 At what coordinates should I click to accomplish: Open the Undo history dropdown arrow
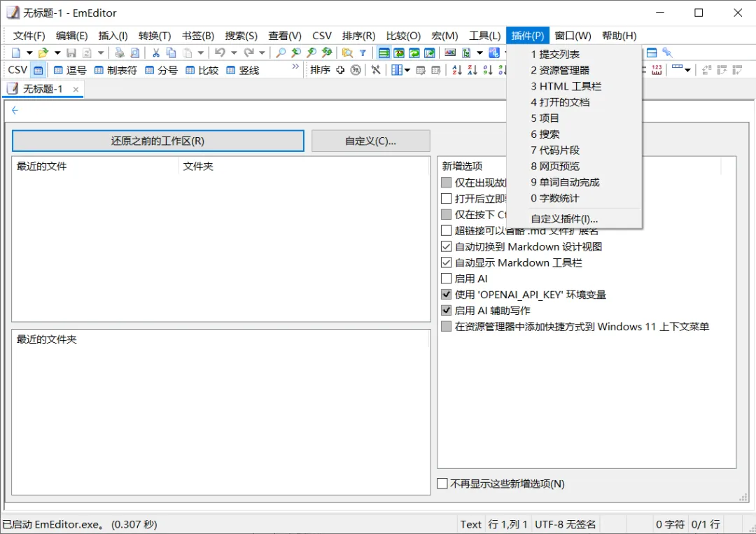point(234,52)
